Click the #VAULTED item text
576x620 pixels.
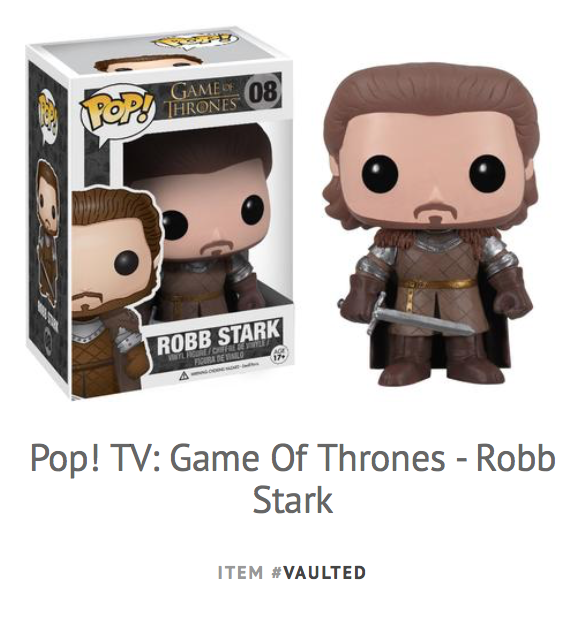[x=319, y=572]
